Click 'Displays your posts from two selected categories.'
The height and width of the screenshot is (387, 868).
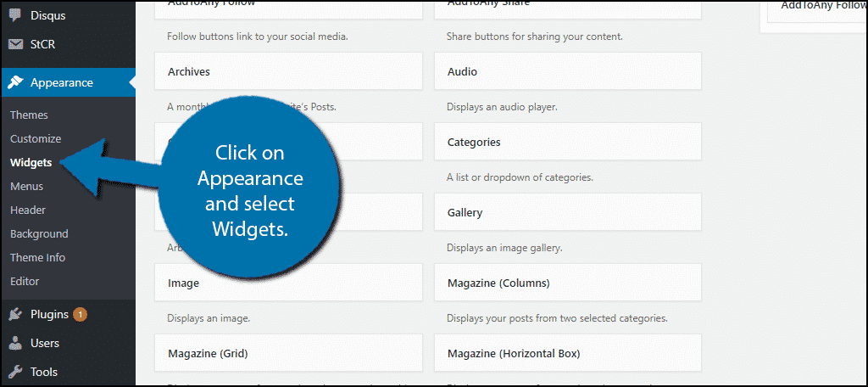click(557, 319)
